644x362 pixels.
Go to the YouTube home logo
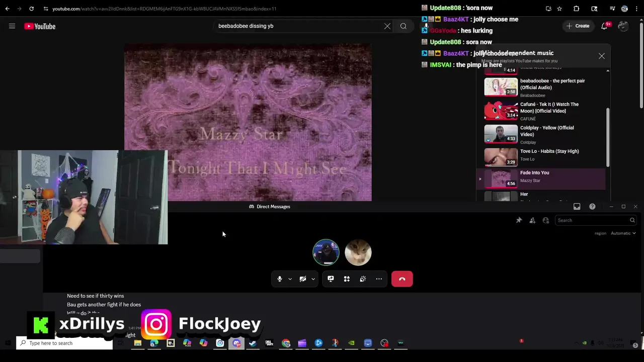point(40,26)
